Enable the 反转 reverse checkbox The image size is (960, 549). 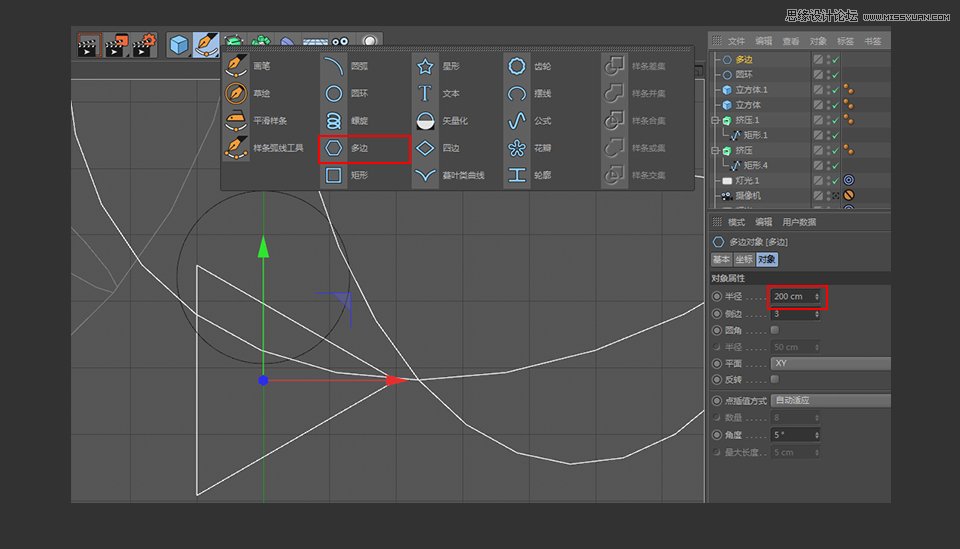coord(774,379)
